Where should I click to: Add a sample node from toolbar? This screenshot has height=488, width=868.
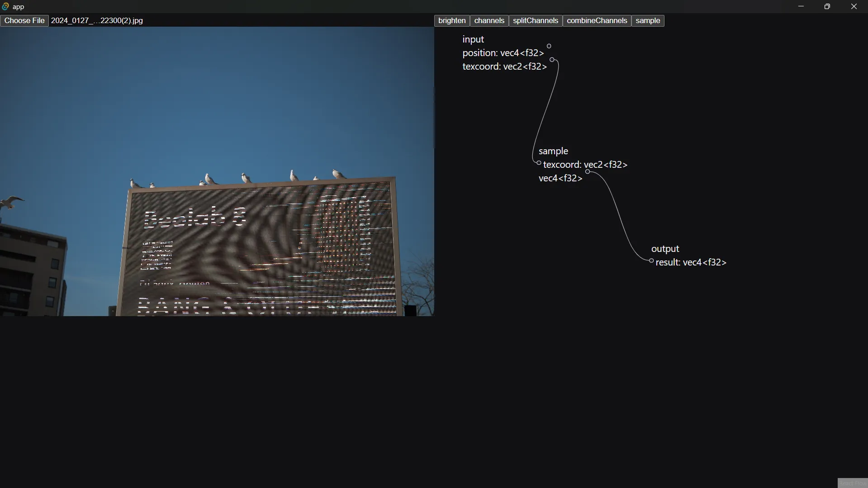click(648, 21)
